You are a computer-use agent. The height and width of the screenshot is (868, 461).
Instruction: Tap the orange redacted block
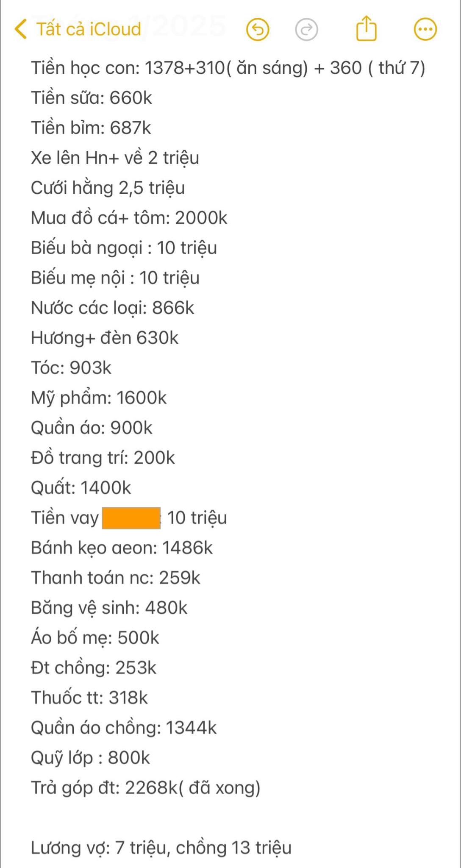point(131,518)
